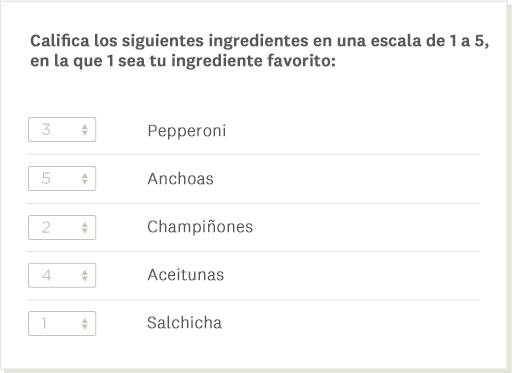Screen dimensions: 512x373
Task: Select the Aceitunas ingredient label
Action: [x=186, y=275]
